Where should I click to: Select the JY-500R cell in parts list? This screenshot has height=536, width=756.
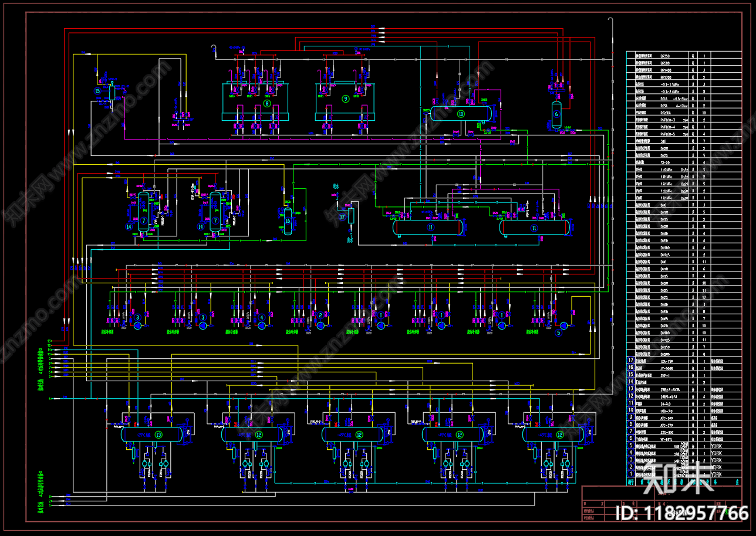click(667, 368)
